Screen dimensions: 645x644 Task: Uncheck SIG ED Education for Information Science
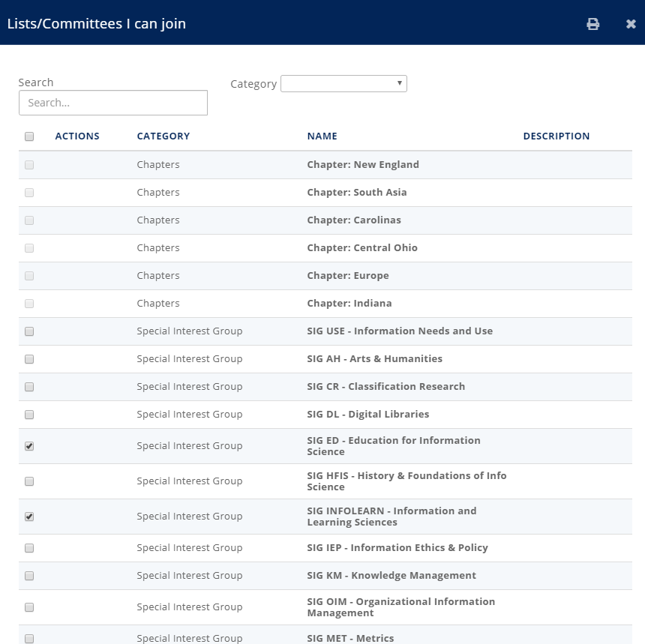(x=29, y=446)
